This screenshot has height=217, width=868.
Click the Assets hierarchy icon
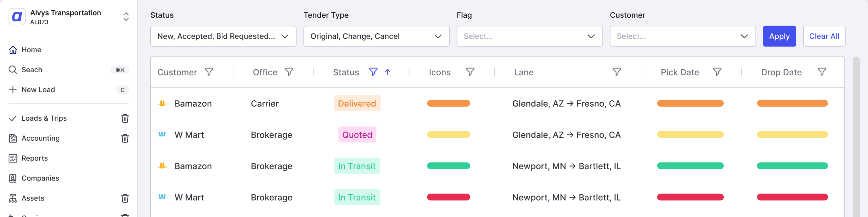(13, 198)
